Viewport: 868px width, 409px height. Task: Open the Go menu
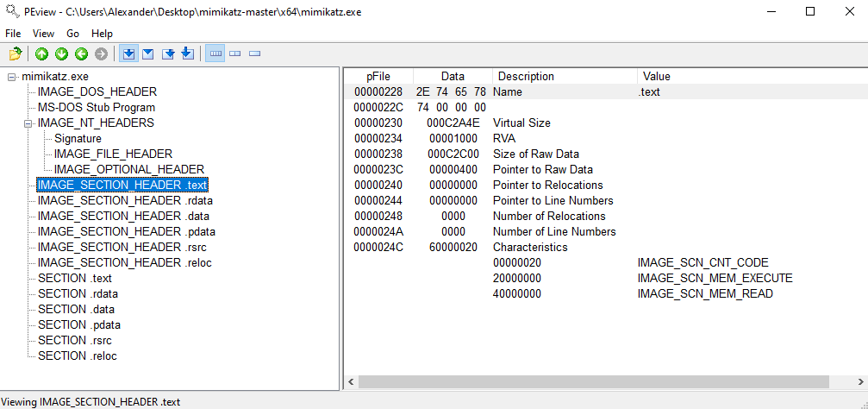[73, 34]
